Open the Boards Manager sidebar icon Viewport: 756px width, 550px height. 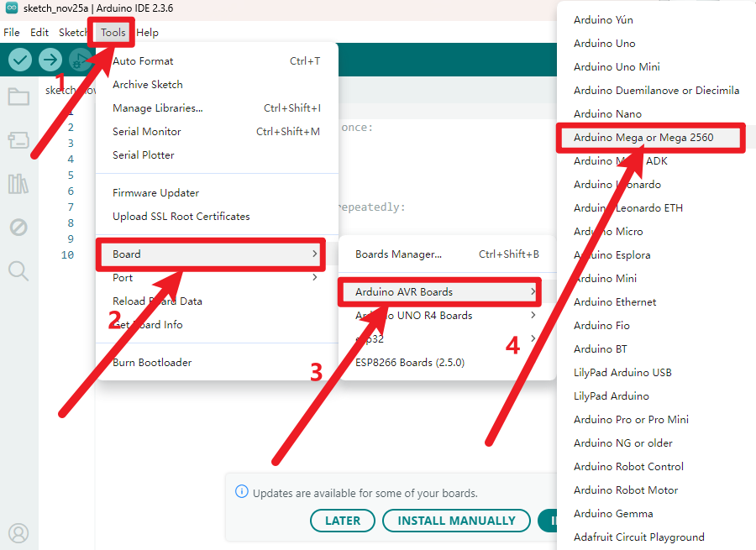pyautogui.click(x=18, y=140)
